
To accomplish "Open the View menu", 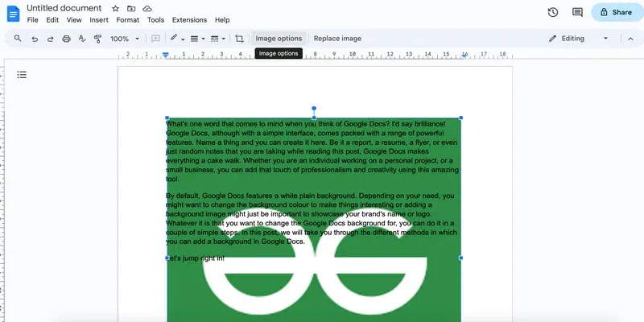I will pyautogui.click(x=74, y=19).
